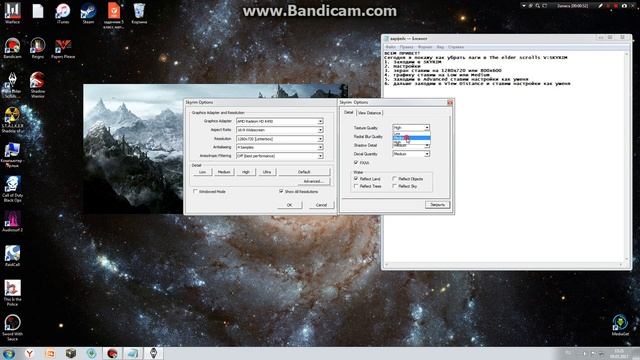Open Notepad's Format menu
Screen dimensions: 640x360
pos(425,47)
